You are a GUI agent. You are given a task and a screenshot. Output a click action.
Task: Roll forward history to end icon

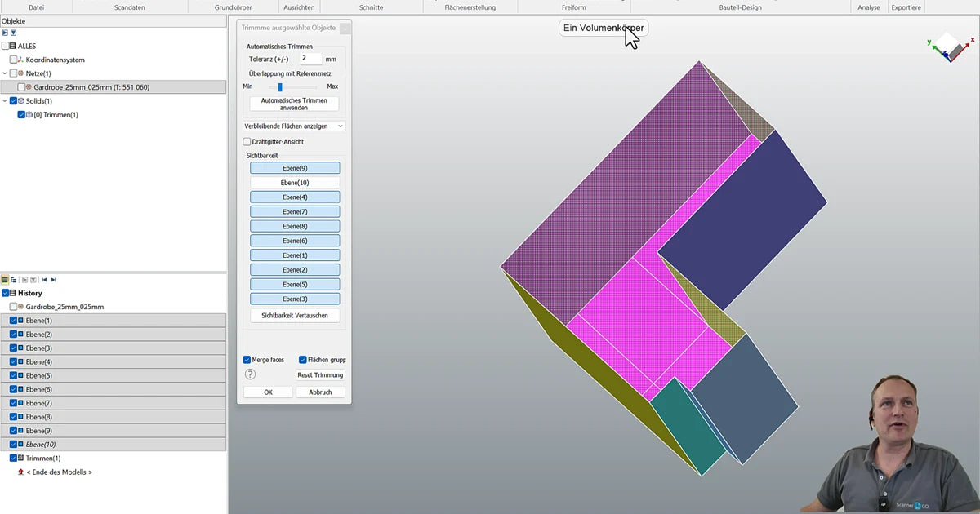tap(53, 279)
